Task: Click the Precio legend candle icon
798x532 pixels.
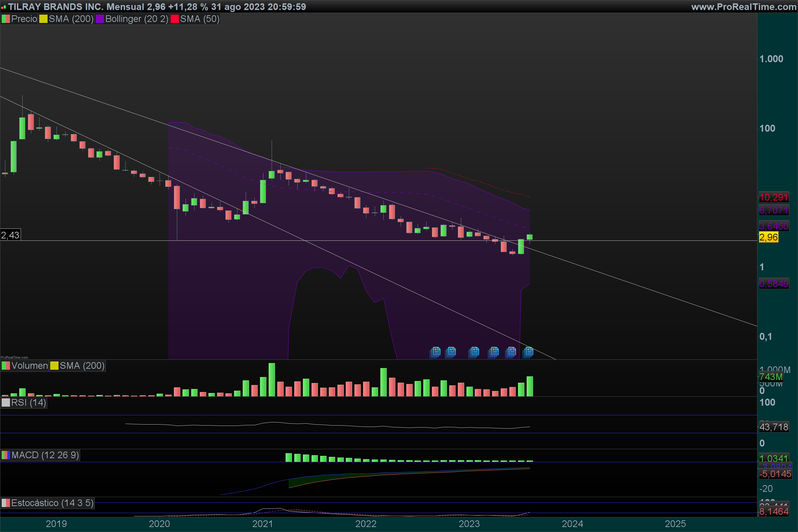Action: (5, 19)
